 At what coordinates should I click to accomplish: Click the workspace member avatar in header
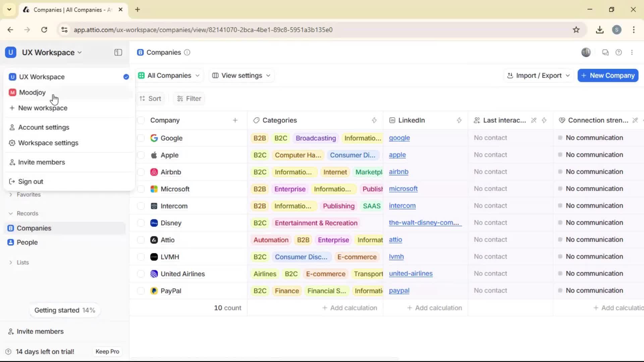click(x=586, y=52)
